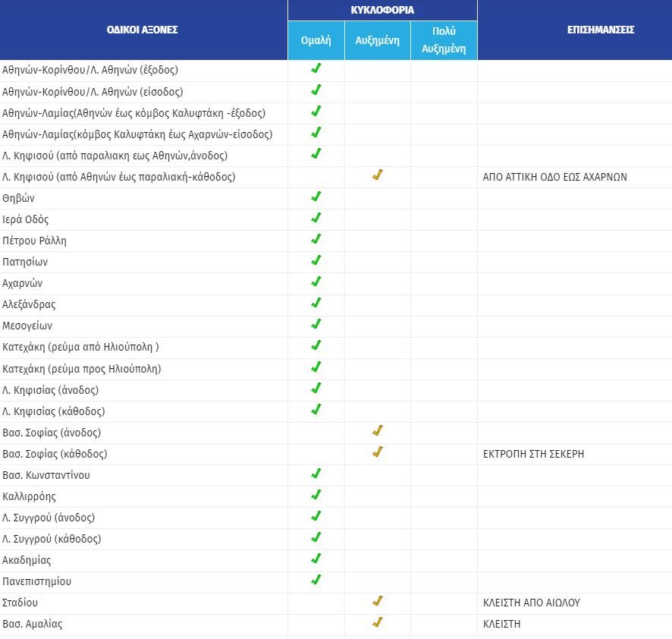
Task: Click green checkmark in Ιερά Οδός row
Action: click(316, 218)
